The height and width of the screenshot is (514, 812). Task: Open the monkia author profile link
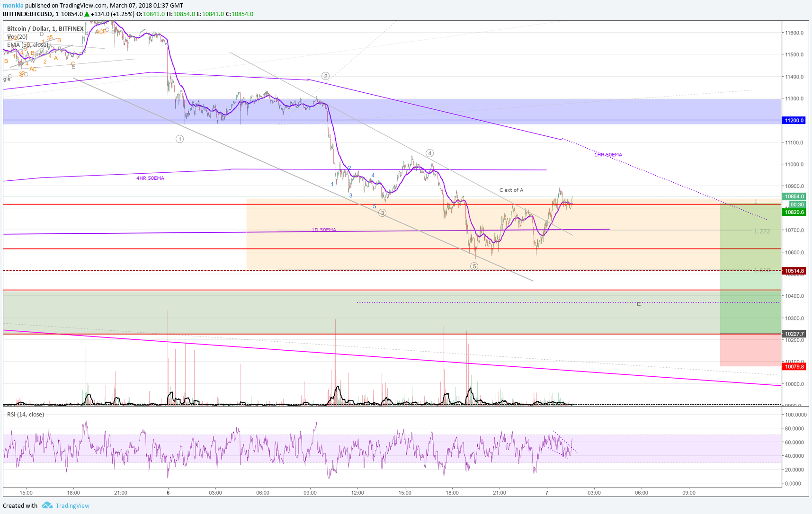point(13,6)
